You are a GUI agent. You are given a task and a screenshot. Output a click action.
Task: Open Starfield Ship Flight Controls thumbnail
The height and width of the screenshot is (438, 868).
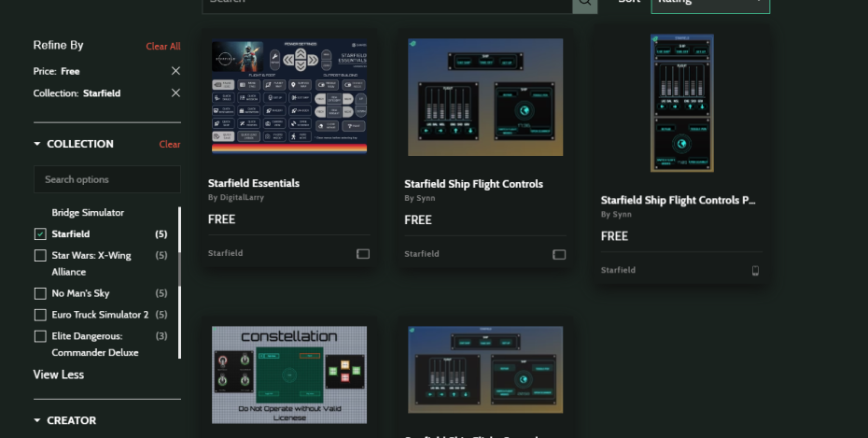click(x=485, y=97)
